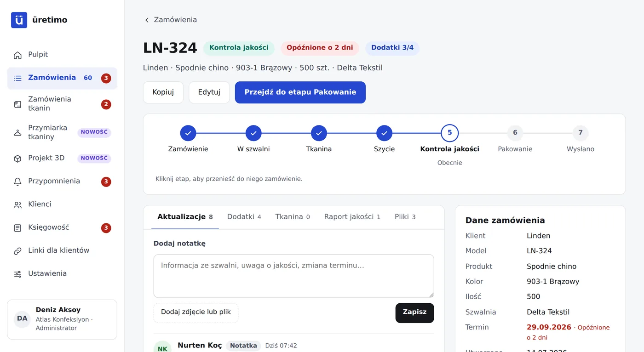
Task: Save the note with Zapisz
Action: click(415, 312)
